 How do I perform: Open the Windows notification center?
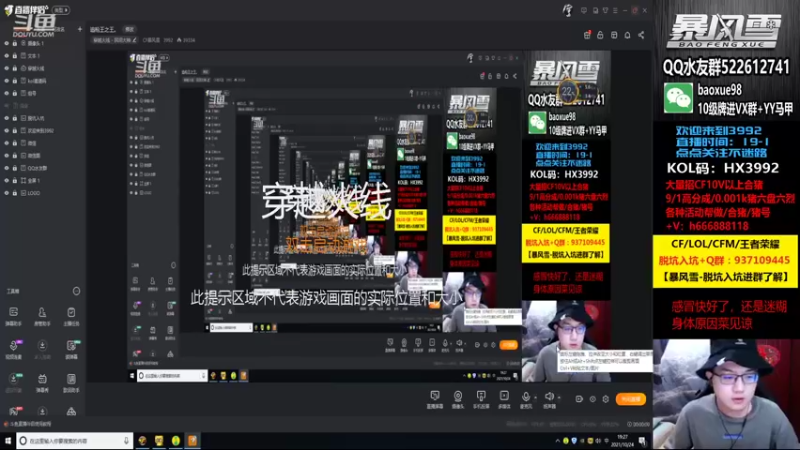[x=642, y=441]
